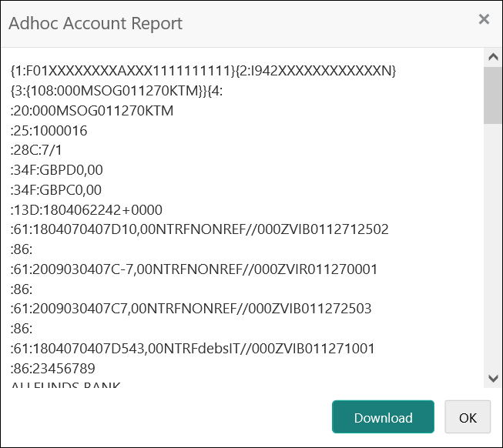Click the transaction ending 000ZVIB011272503
Screen dimensions: 503x448
click(191, 309)
